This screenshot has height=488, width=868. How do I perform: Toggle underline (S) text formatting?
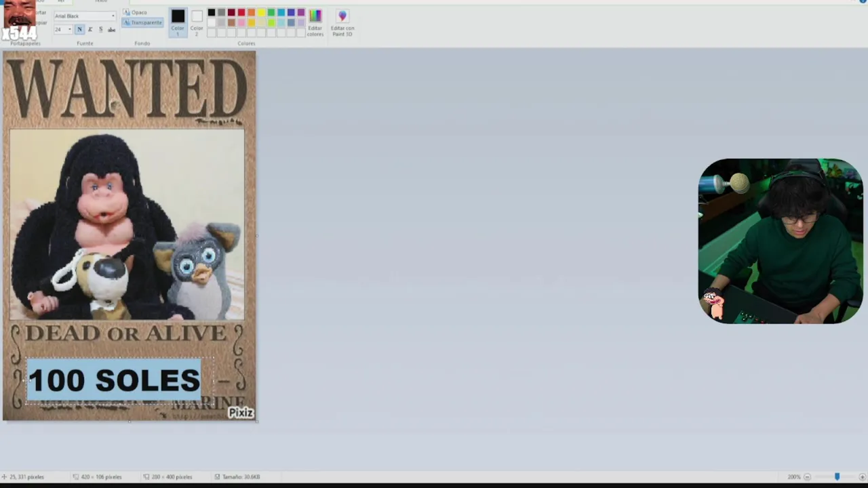coord(101,29)
